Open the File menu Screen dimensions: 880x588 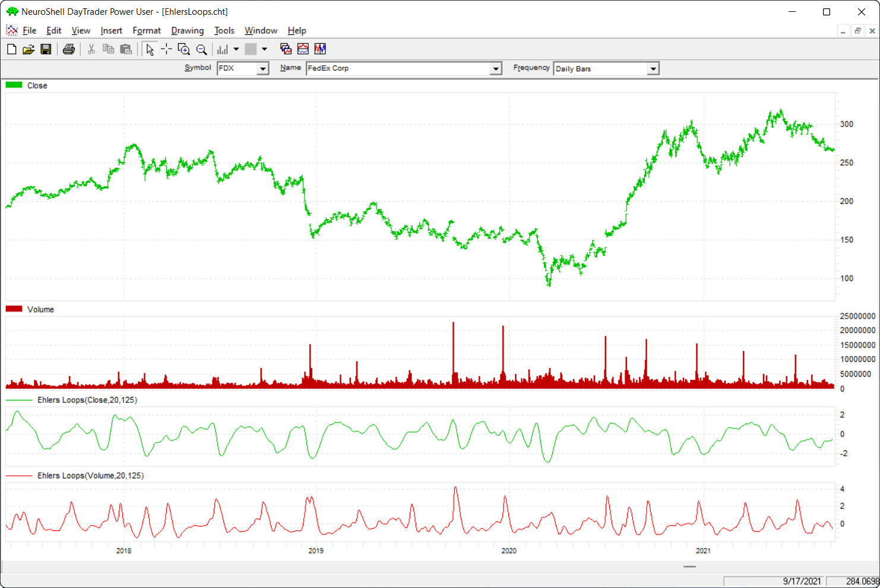click(30, 30)
